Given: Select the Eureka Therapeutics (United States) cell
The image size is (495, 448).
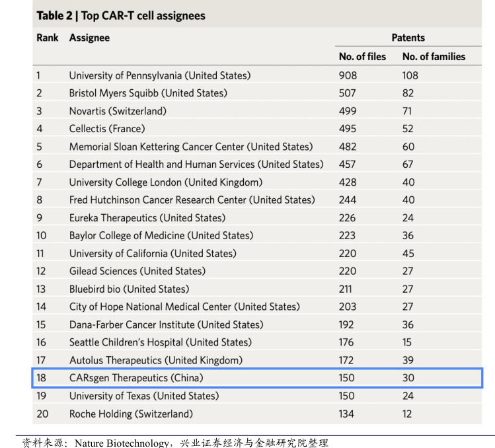Looking at the screenshot, I should 147,217.
